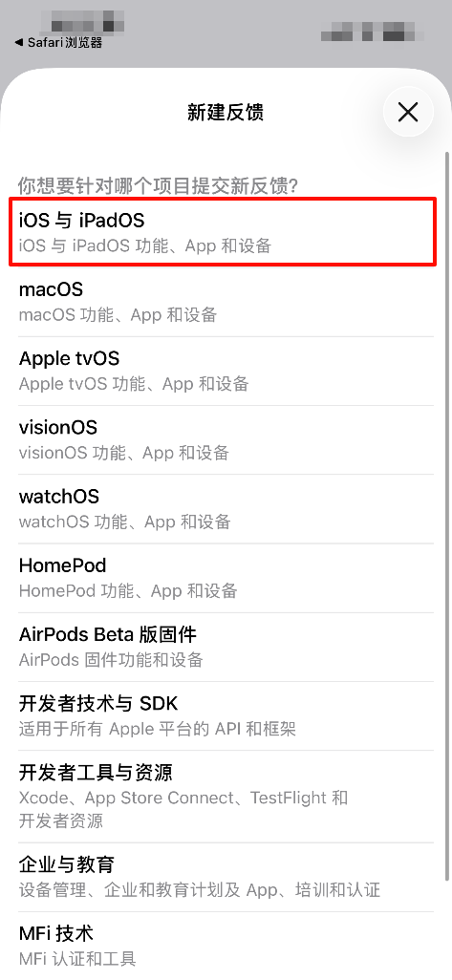Choose the macOS feedback category
Viewport: 452px width, 980px height.
226,302
